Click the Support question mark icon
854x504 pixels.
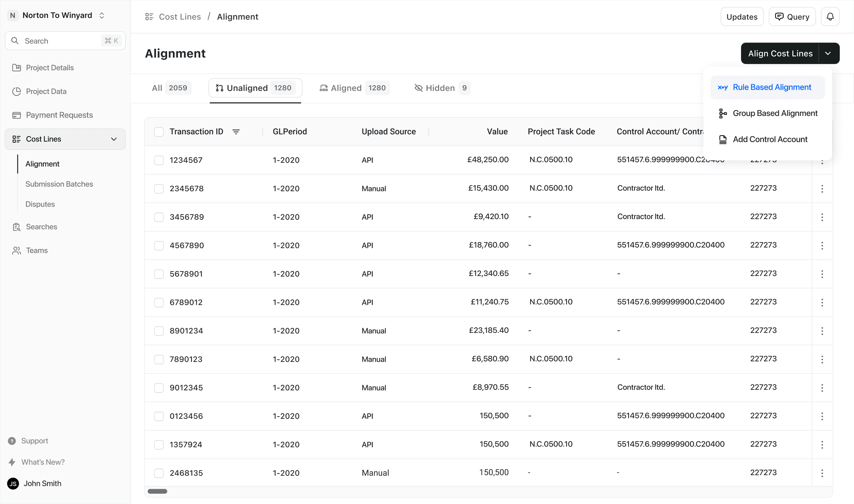(12, 441)
